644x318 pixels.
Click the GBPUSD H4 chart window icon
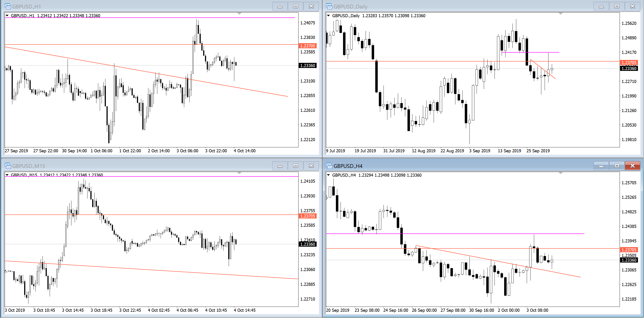tap(329, 166)
